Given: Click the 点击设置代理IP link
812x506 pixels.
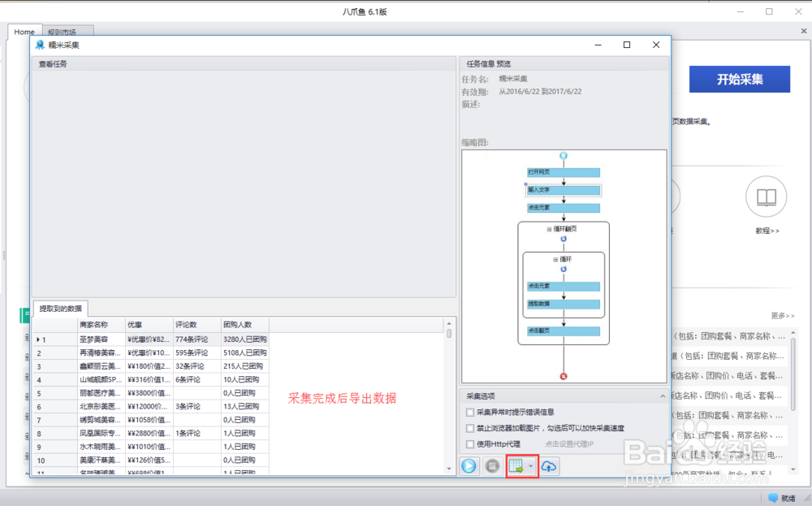Looking at the screenshot, I should click(x=569, y=444).
